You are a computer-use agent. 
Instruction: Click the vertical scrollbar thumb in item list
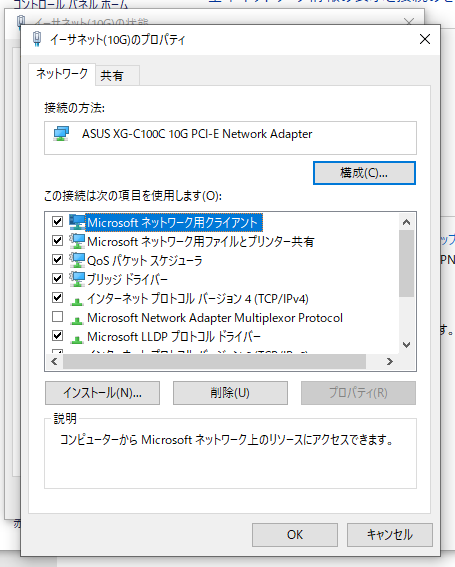pos(407,264)
